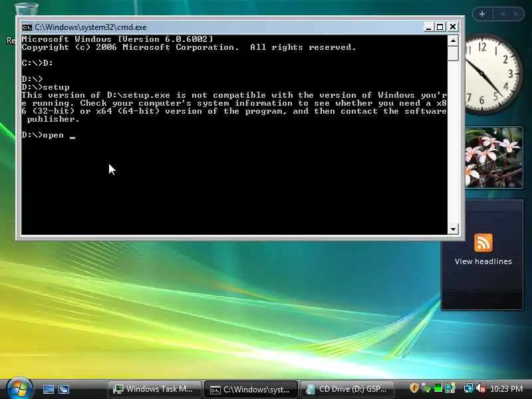Click the flower slideshow gadget picture
This screenshot has width=532, height=399.
point(494,158)
